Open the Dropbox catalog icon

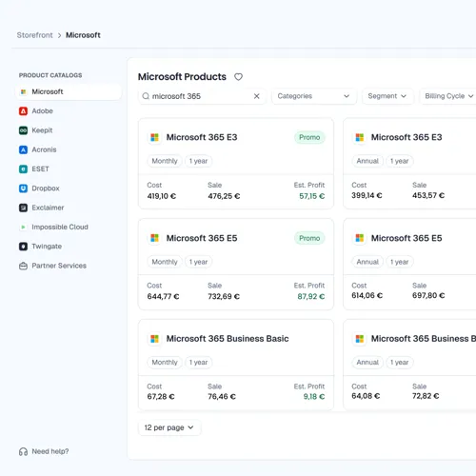pyautogui.click(x=23, y=188)
